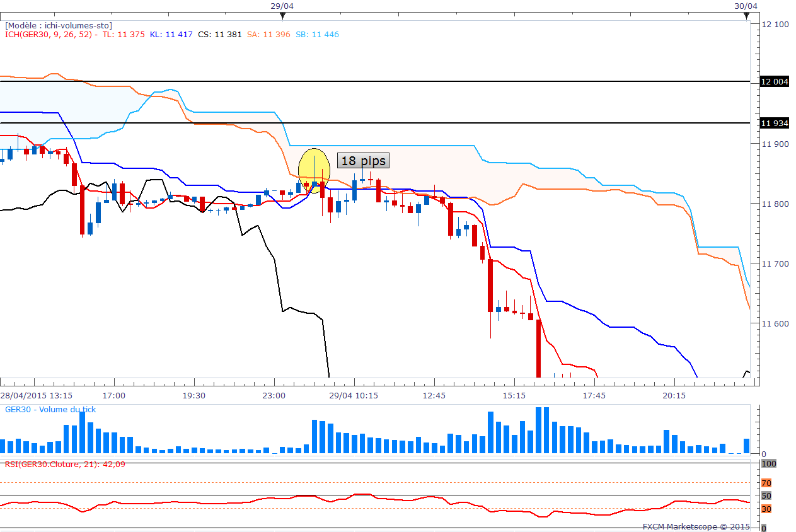Select the ICH(GER30, 9, 26, 52) indicator label
The image size is (796, 532).
coord(49,34)
